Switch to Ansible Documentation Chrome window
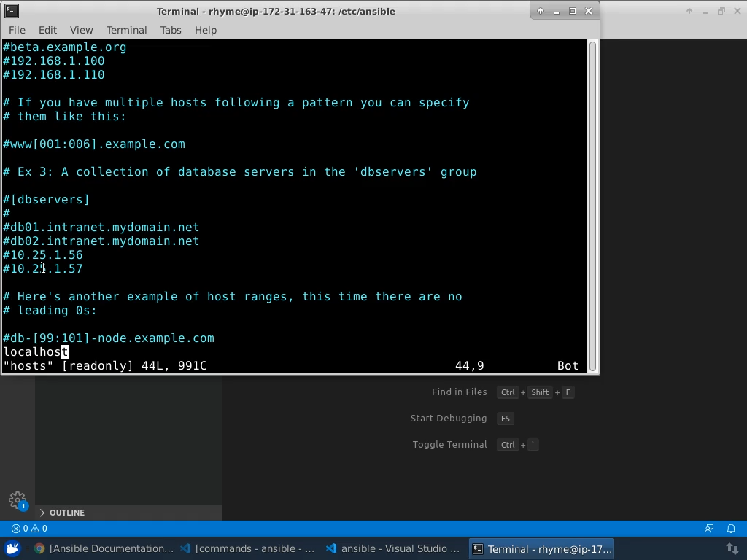Screen dimensions: 747x560 (x=104, y=548)
